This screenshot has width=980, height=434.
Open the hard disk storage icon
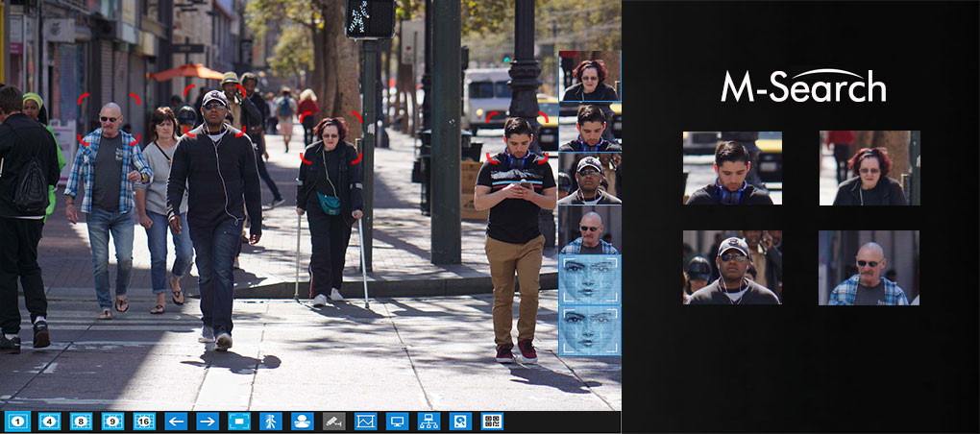coord(460,421)
